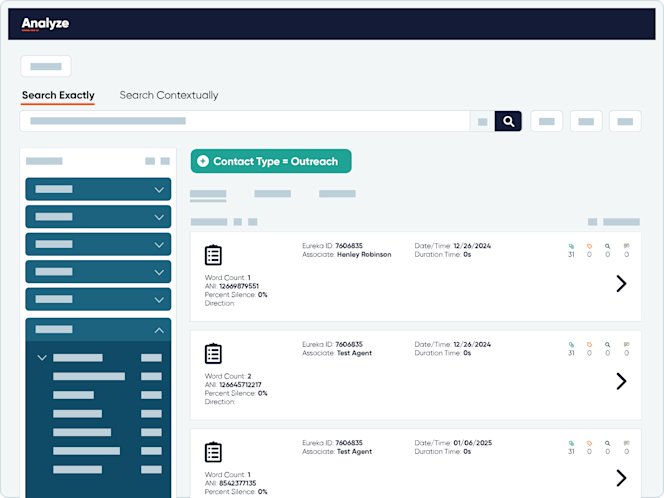
Task: Click orange tag icon on 01/06/2025 record
Action: click(589, 443)
